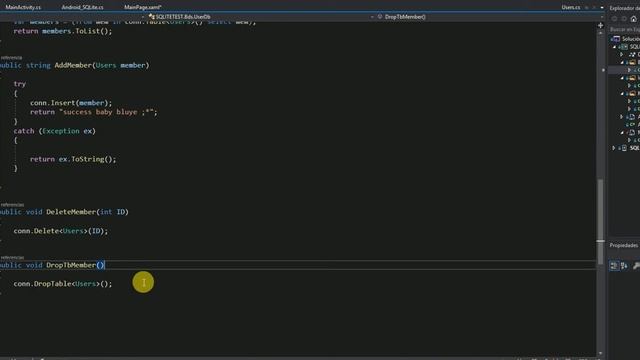640x360 pixels.
Task: Click the referencias link above DropTbMember
Action: (12, 258)
